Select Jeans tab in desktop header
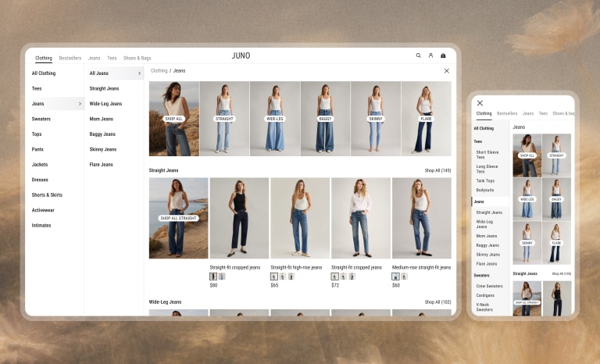The width and height of the screenshot is (600, 364). (x=94, y=58)
